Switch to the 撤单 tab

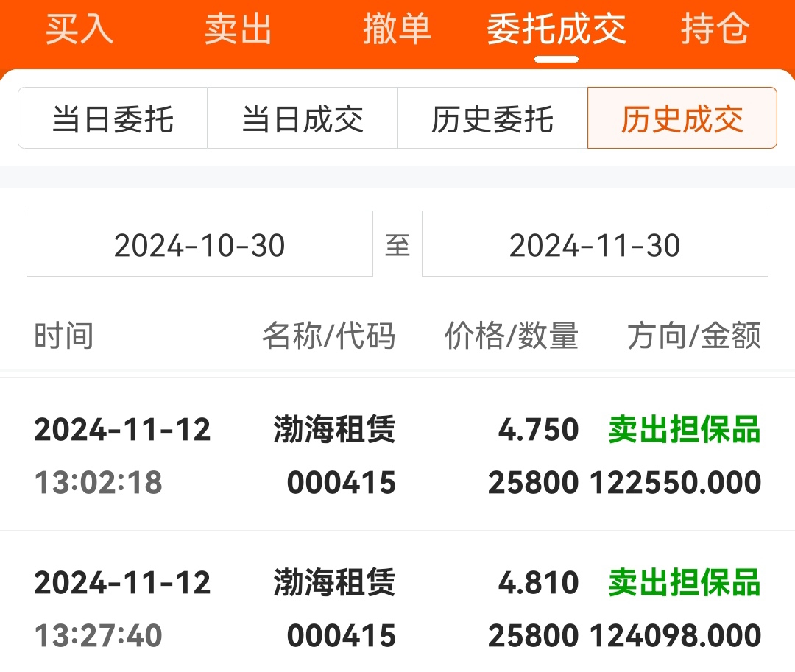[x=397, y=29]
